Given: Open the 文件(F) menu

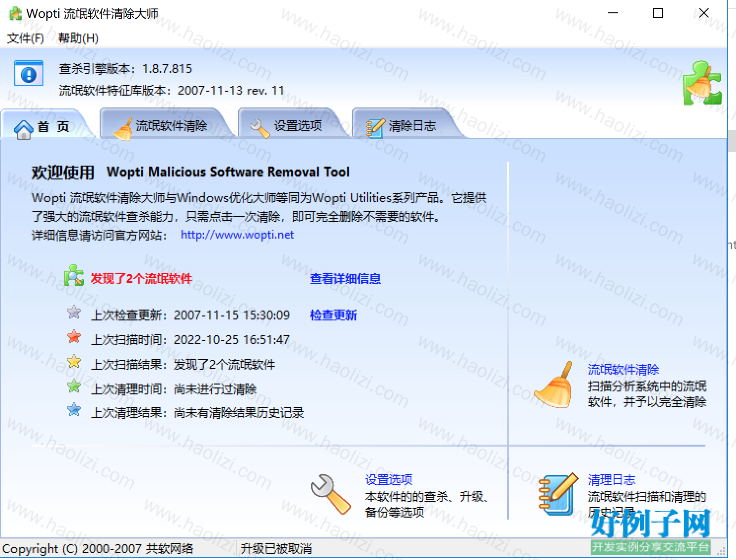Looking at the screenshot, I should tap(25, 38).
